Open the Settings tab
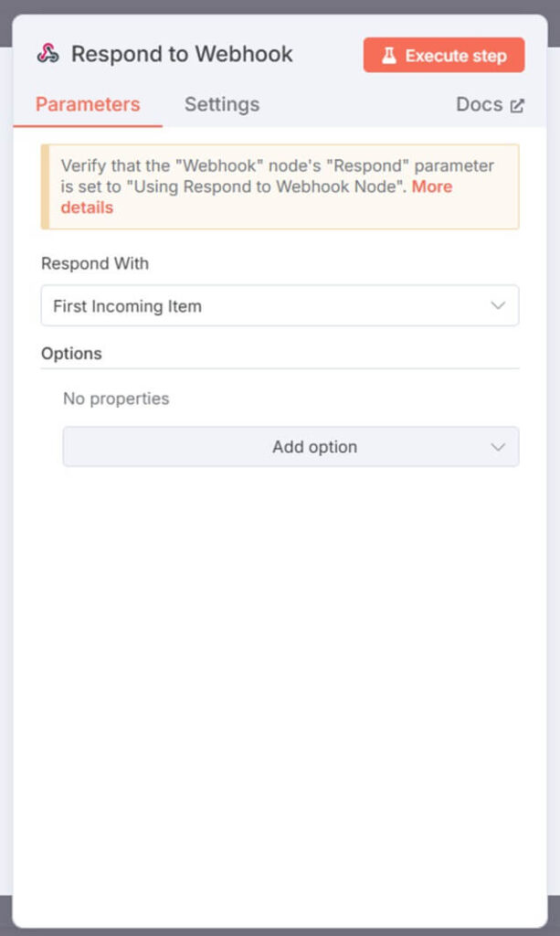The image size is (560, 936). click(x=222, y=104)
